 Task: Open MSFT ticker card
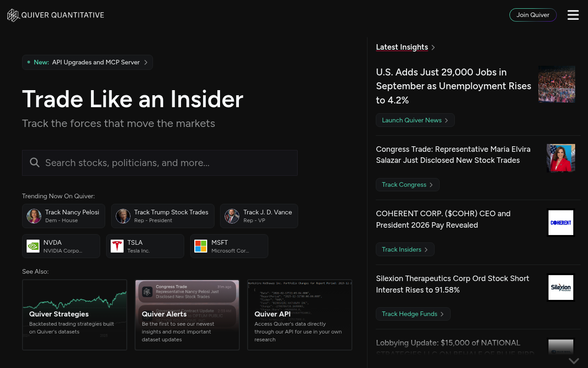tap(229, 246)
